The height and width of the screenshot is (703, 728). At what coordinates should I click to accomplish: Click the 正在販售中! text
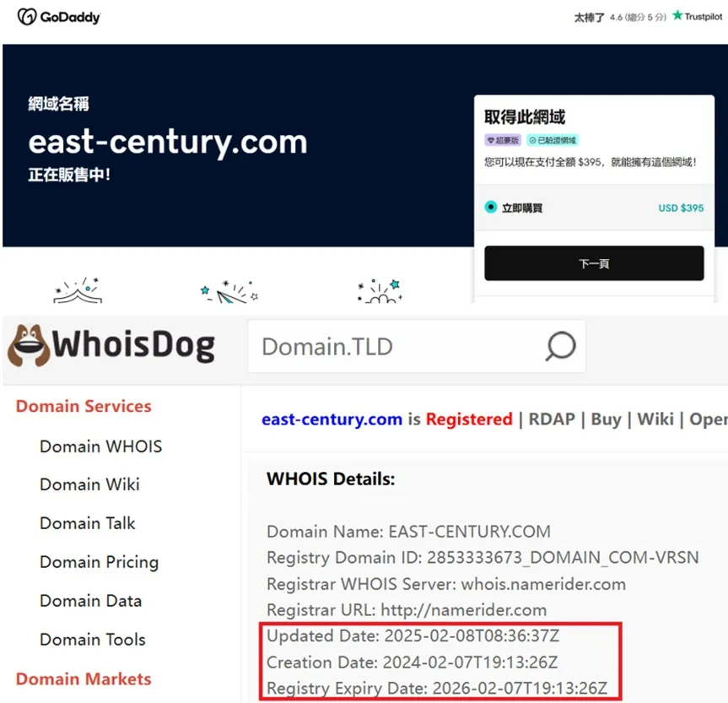(69, 175)
